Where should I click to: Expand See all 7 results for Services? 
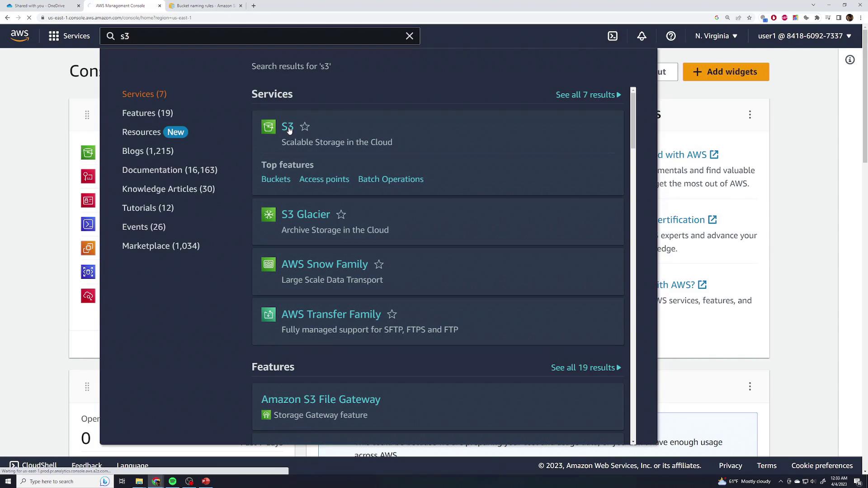[588, 95]
